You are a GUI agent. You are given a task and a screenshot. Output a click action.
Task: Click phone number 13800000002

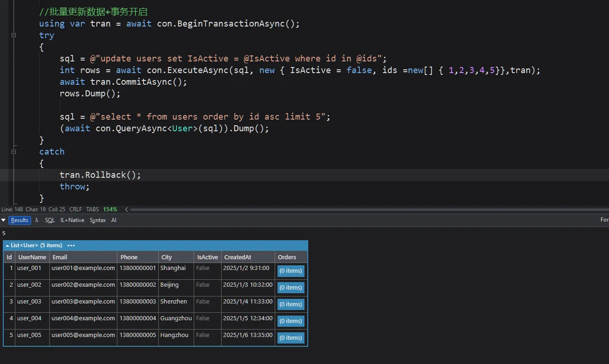[138, 285]
